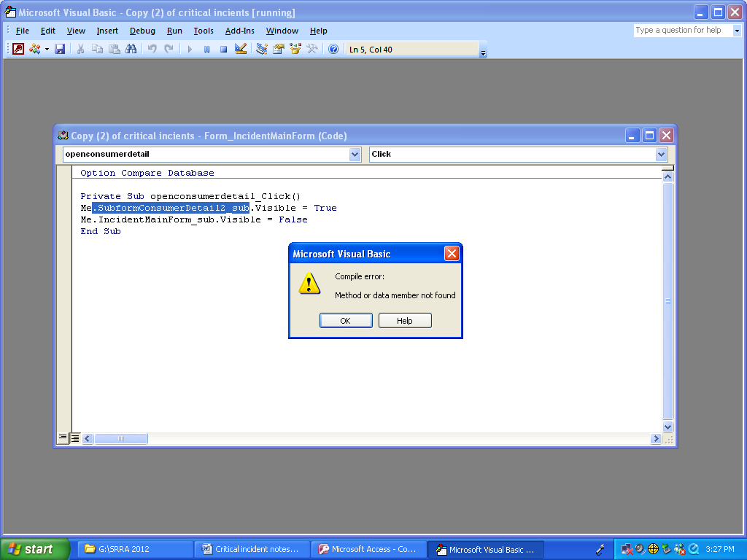Open the Properties Window toolbar icon
Image resolution: width=747 pixels, height=560 pixels.
pyautogui.click(x=278, y=49)
